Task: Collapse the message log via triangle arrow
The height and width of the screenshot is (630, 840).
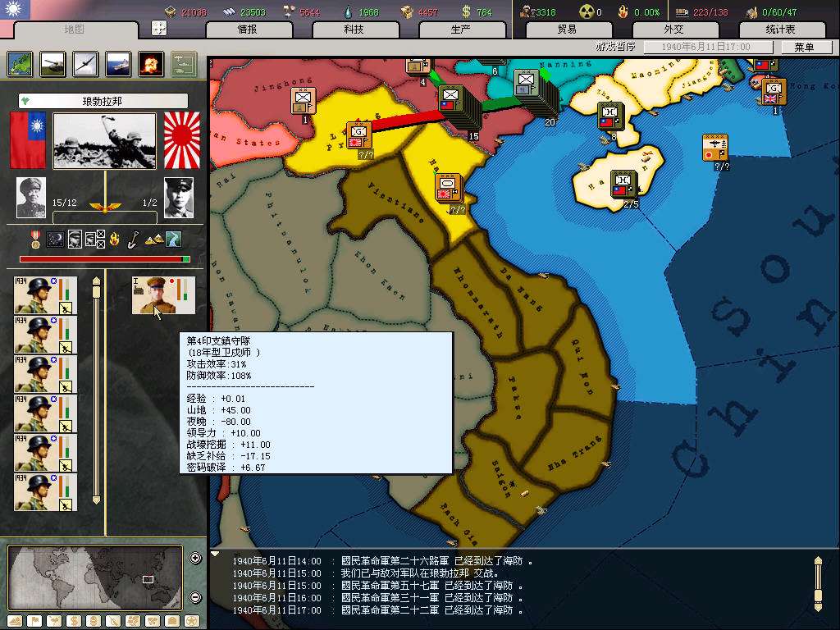Action: 215,554
